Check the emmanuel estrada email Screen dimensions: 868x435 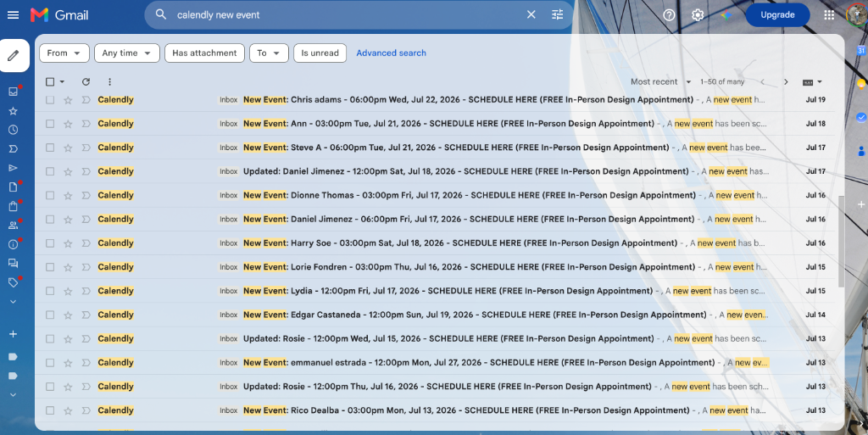[50, 363]
